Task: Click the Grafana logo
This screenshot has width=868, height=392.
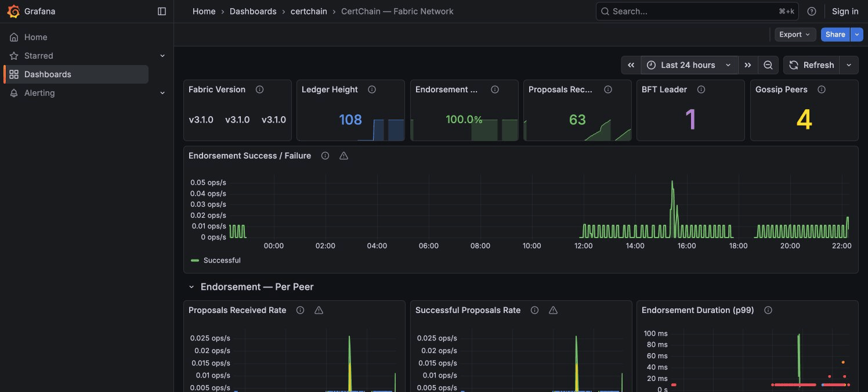Action: point(14,11)
